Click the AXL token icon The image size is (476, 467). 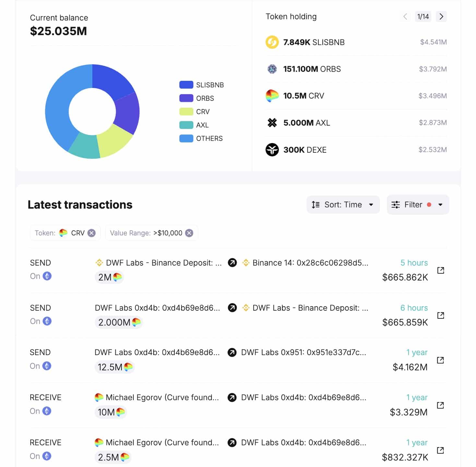click(x=272, y=123)
